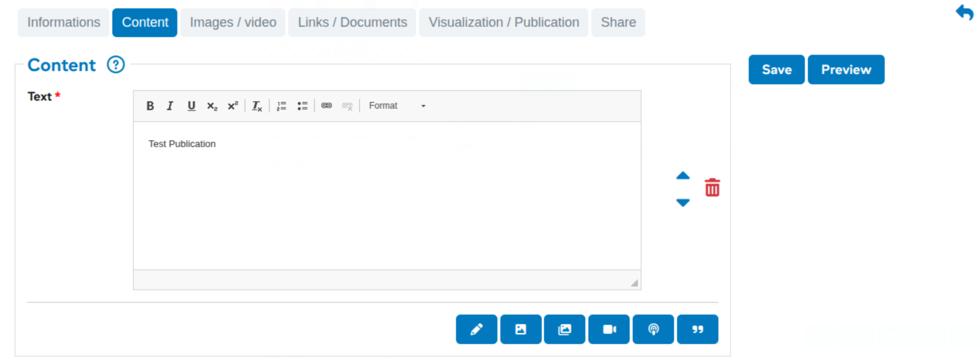980x360 pixels.
Task: Insert a bulleted list
Action: tap(302, 106)
